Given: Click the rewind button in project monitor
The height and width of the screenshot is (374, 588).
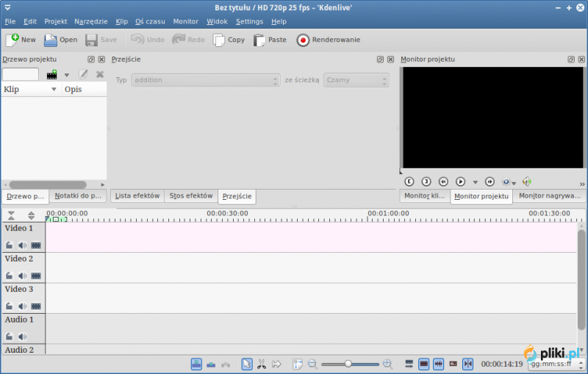Looking at the screenshot, I should [443, 181].
